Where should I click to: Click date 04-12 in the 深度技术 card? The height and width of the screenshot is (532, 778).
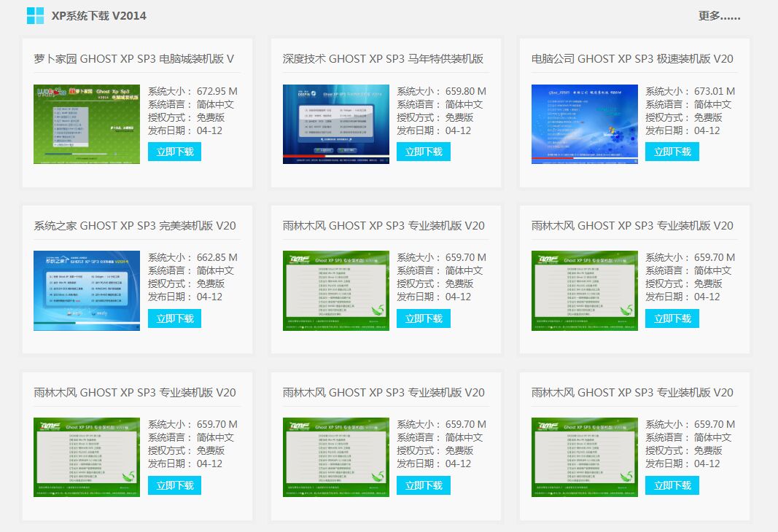click(458, 131)
